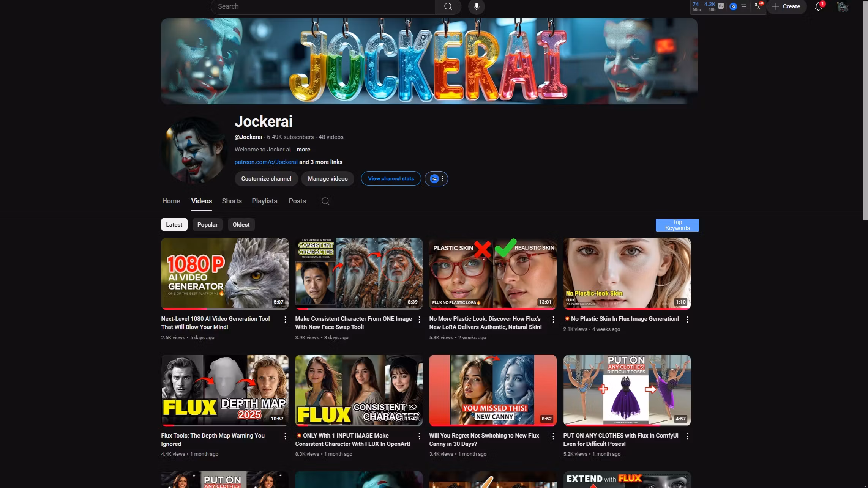Select the Oldest sort chip
868x488 pixels.
tap(241, 225)
